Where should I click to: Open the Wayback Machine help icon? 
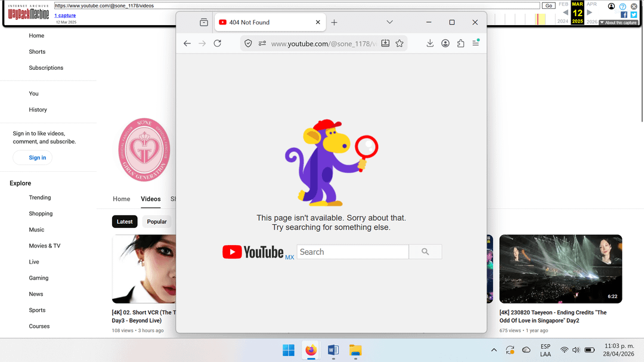[x=623, y=7]
